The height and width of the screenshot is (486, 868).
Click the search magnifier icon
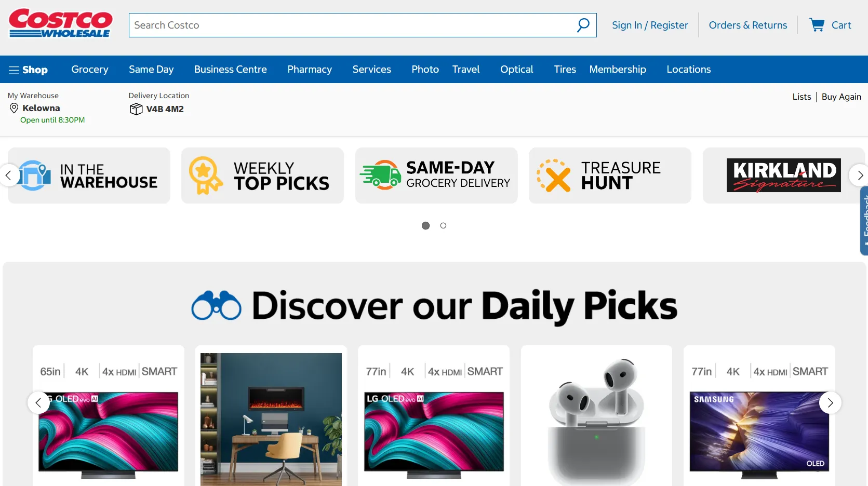[x=583, y=25]
